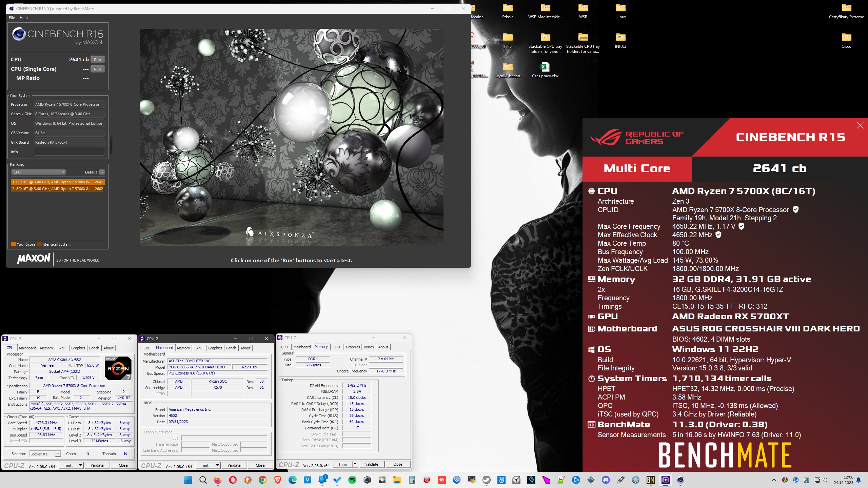This screenshot has width=868, height=488.
Task: Open the CPU ranking dropdown in Cinebench
Action: 38,172
